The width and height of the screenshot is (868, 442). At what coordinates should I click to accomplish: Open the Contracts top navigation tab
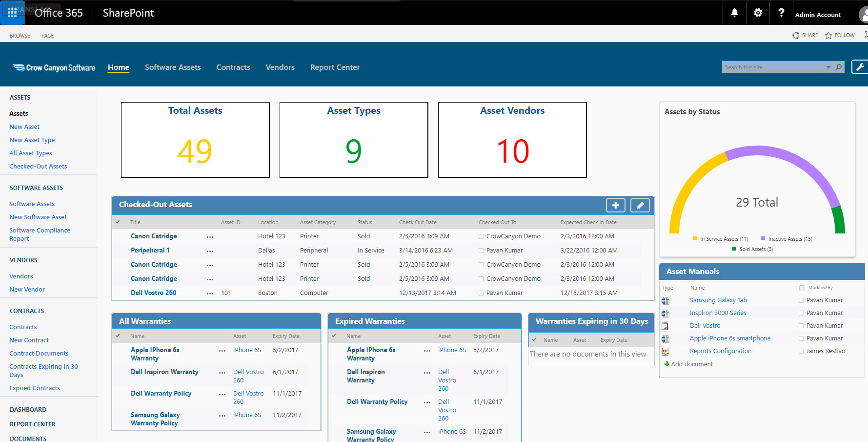[233, 67]
